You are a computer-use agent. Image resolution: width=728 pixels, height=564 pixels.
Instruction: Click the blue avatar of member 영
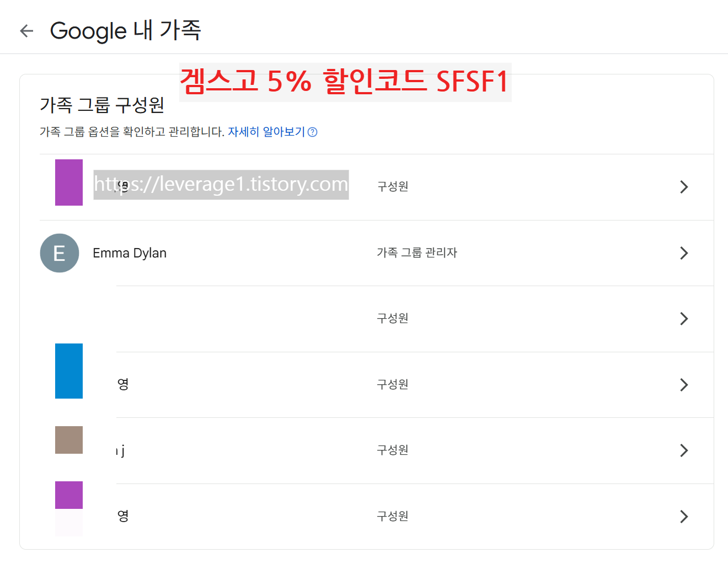tap(68, 372)
